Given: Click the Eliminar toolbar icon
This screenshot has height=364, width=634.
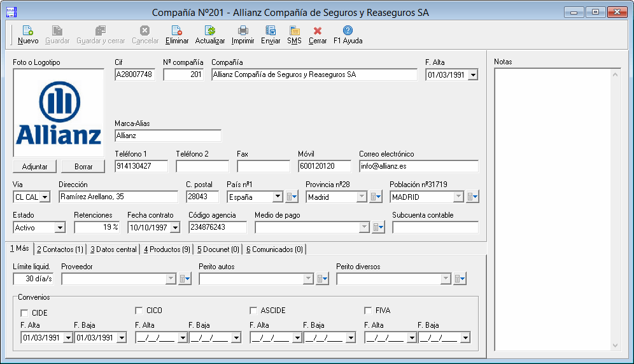Looking at the screenshot, I should coord(177,31).
